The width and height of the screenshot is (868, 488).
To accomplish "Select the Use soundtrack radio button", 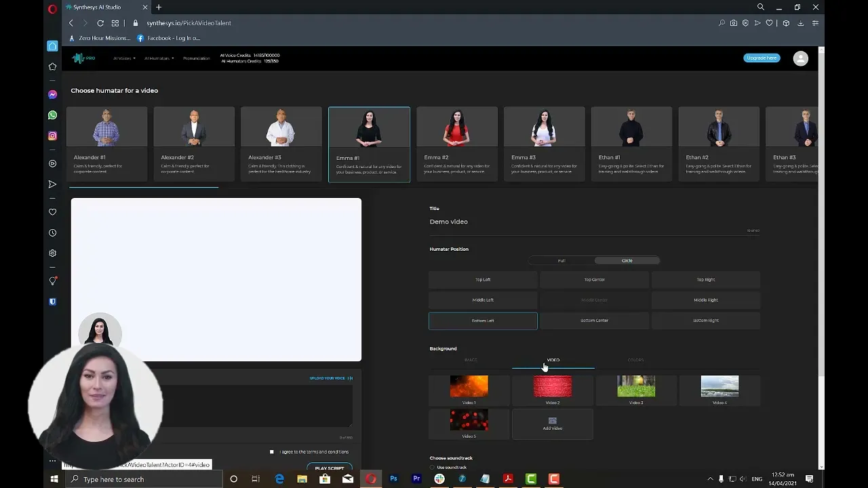I will click(x=432, y=468).
